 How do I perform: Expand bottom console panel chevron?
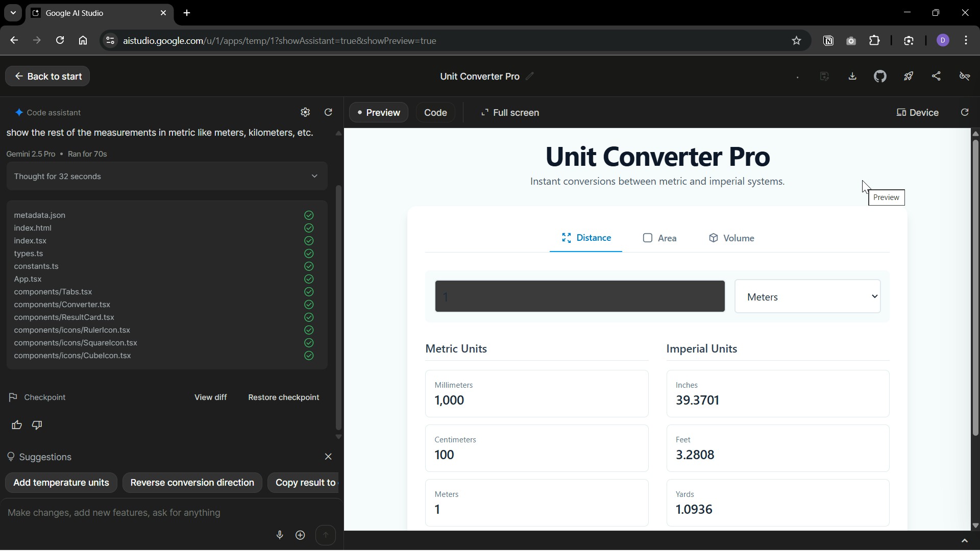coord(964,541)
